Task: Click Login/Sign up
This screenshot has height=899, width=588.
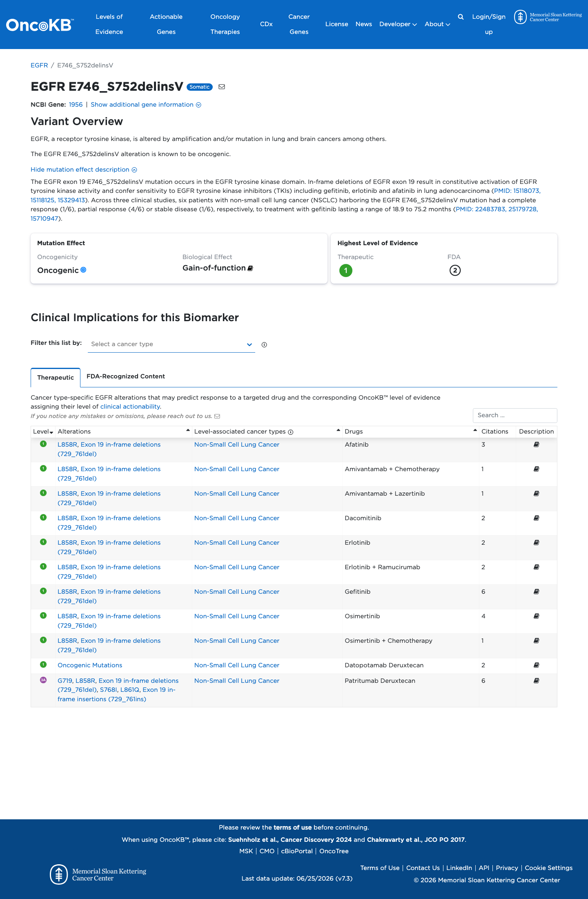Action: (489, 24)
